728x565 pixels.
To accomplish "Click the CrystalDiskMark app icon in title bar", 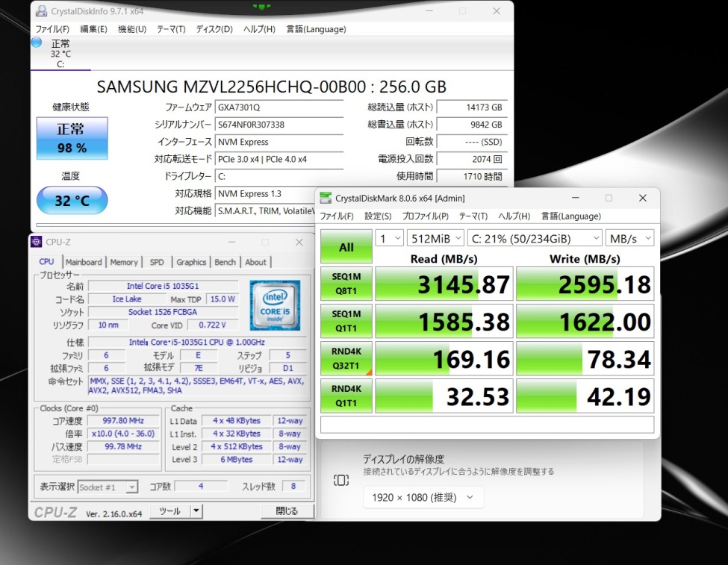I will [326, 199].
